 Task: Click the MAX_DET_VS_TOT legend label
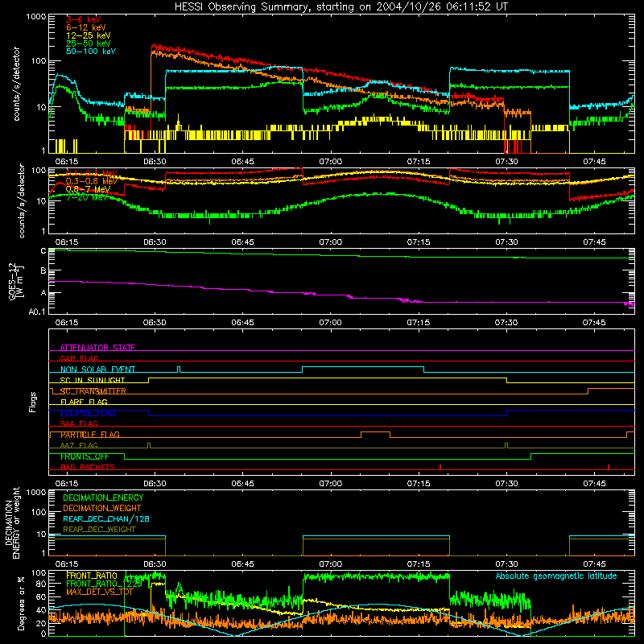pos(100,592)
